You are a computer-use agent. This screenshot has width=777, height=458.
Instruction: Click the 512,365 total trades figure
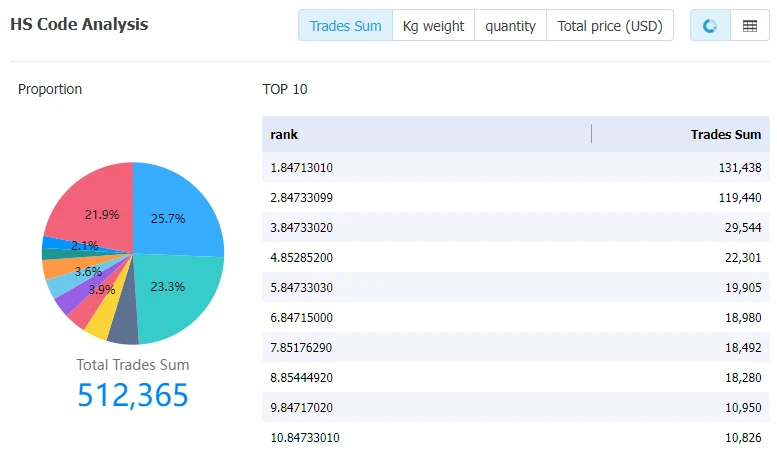tap(133, 395)
